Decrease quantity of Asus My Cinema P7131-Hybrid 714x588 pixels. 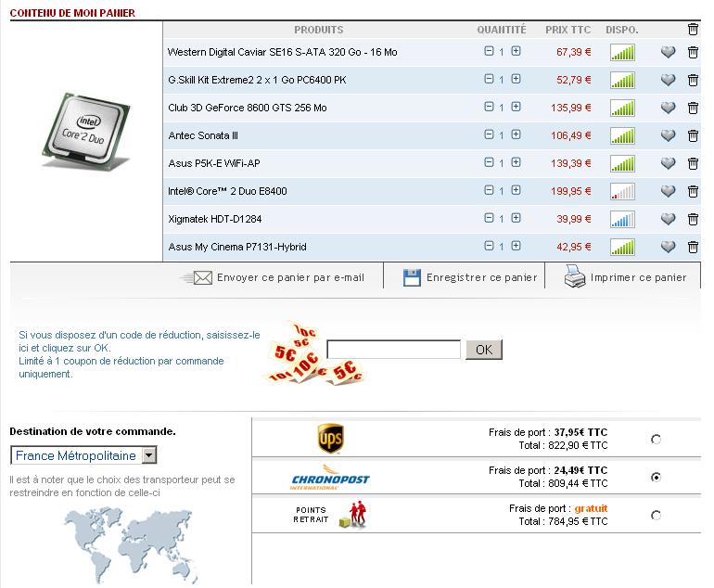click(489, 246)
